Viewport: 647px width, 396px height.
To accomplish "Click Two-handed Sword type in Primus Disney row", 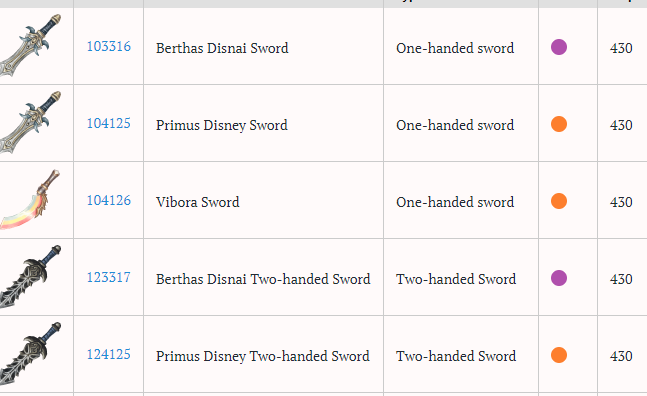I will click(x=456, y=356).
